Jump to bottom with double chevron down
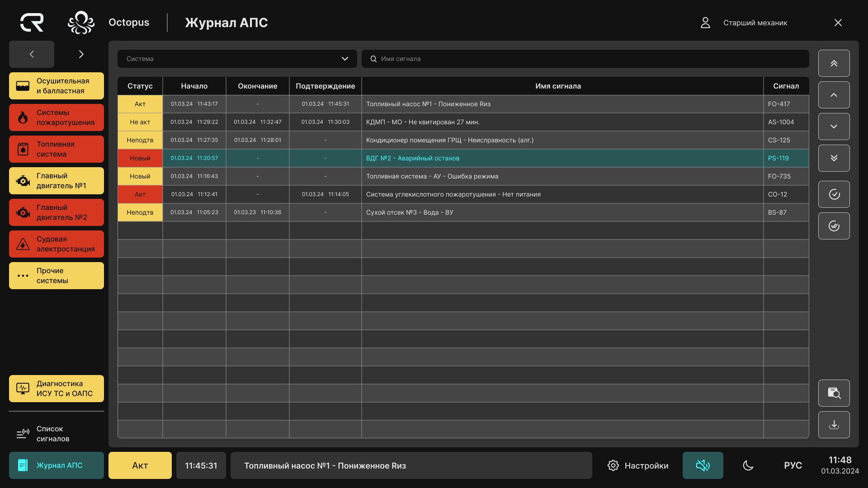Image resolution: width=868 pixels, height=488 pixels. (834, 158)
